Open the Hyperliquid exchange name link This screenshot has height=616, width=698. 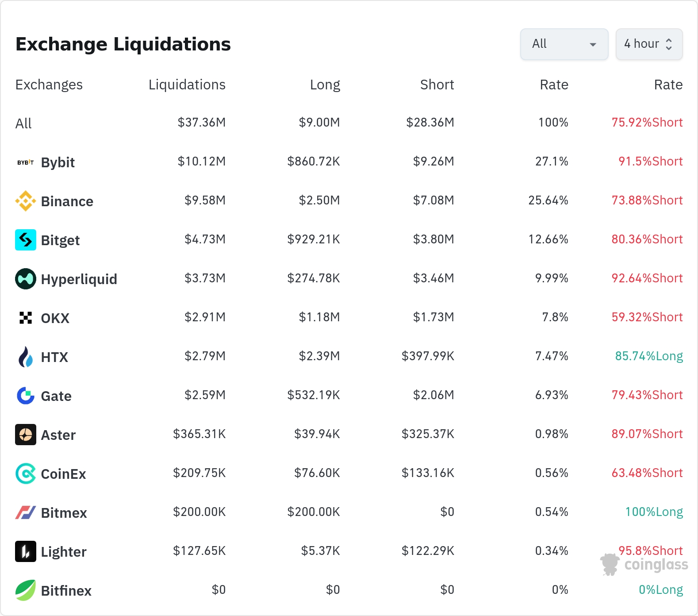pos(79,279)
